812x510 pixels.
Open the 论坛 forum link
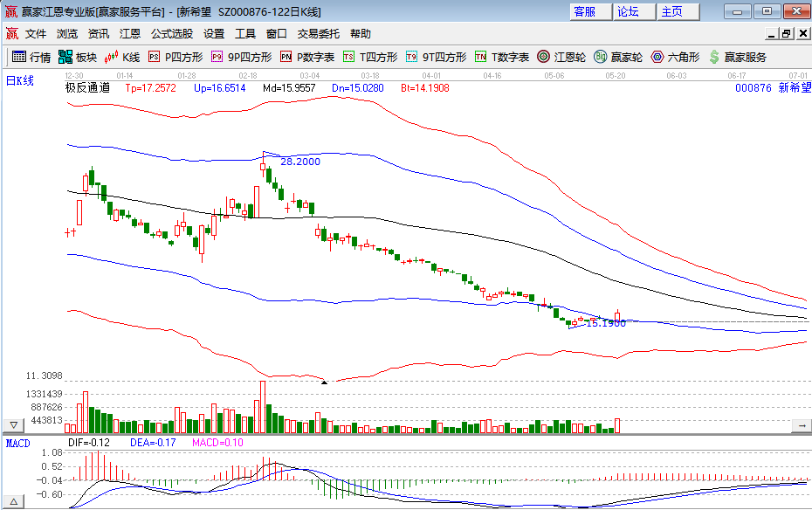629,11
